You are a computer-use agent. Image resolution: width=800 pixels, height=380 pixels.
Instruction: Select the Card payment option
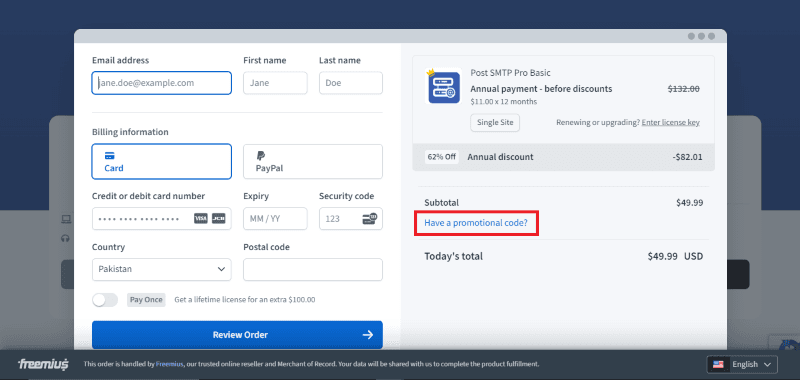161,162
